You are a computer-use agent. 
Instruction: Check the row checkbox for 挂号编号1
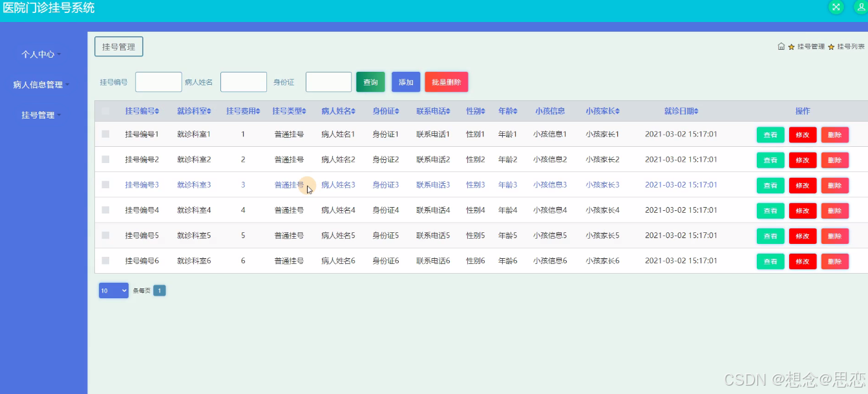point(105,134)
